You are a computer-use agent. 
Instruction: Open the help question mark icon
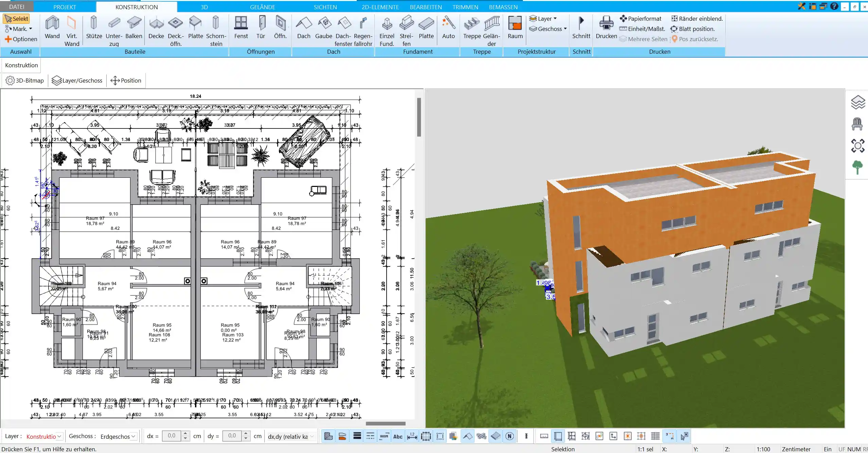pyautogui.click(x=834, y=6)
